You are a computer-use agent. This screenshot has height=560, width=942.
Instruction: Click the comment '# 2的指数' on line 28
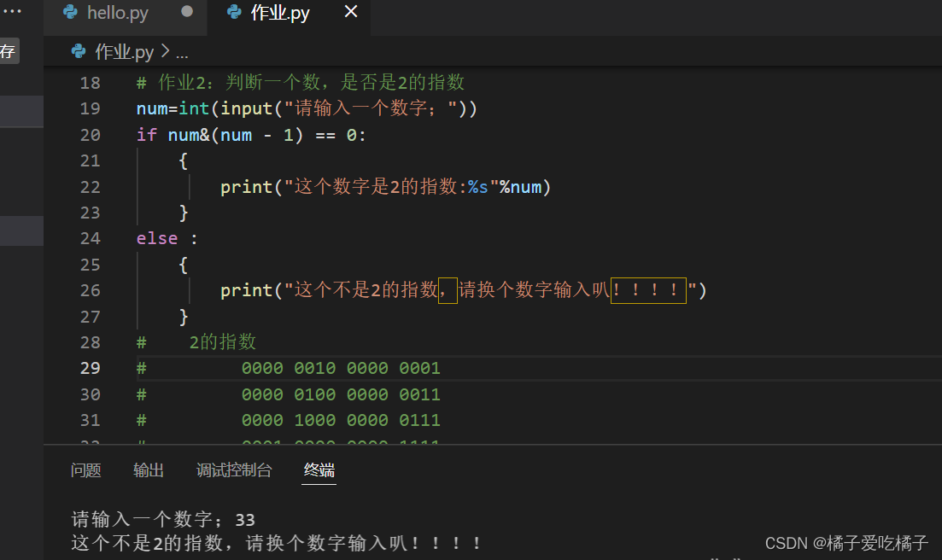coord(196,342)
